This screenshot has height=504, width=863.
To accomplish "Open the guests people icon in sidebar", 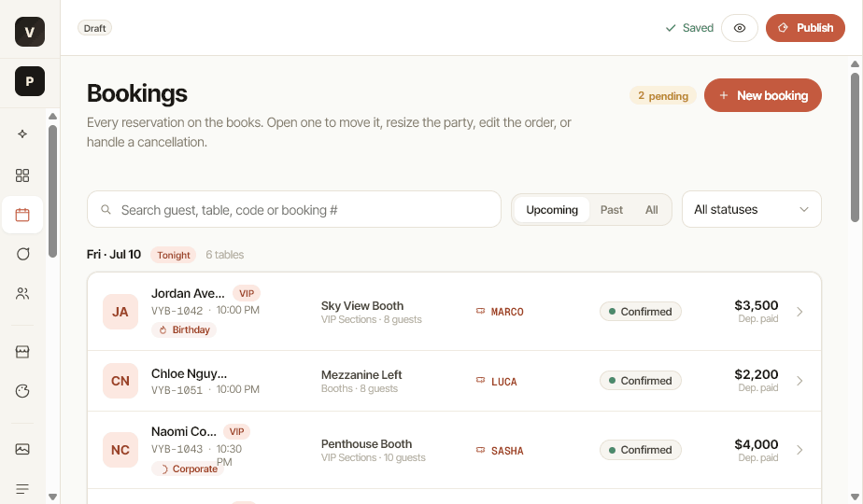I will 22,293.
